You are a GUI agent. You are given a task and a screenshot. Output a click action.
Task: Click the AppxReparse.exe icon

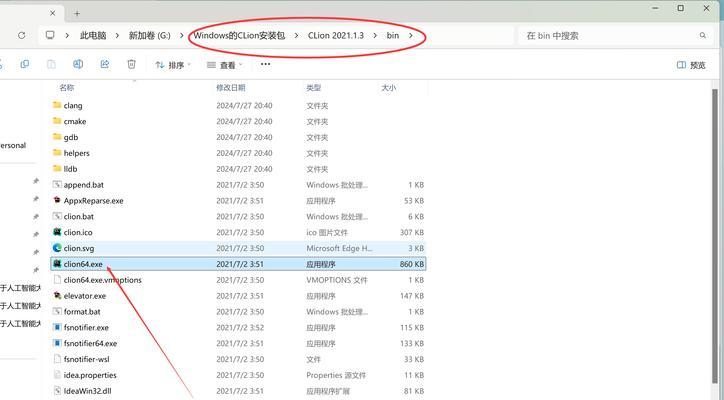point(57,200)
